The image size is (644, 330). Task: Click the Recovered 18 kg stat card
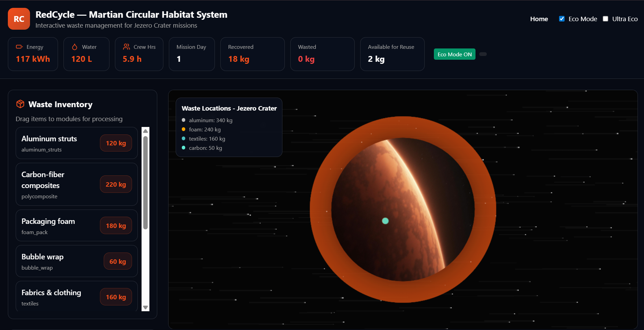click(252, 54)
